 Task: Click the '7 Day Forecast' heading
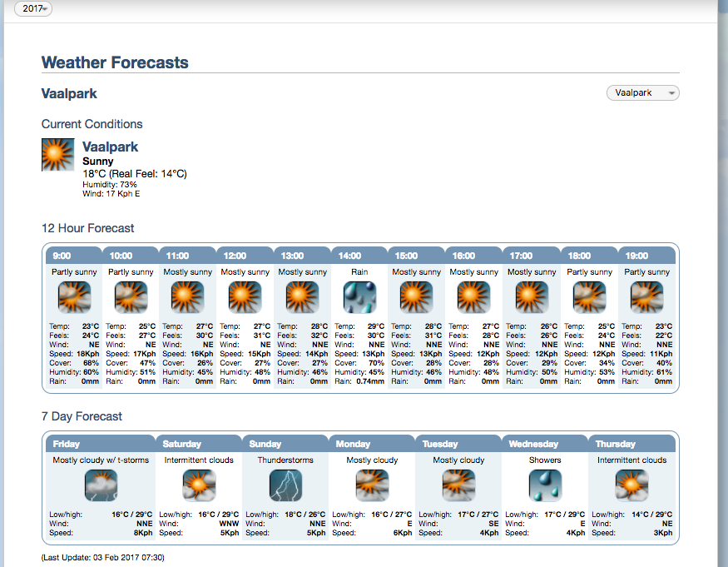(x=82, y=416)
